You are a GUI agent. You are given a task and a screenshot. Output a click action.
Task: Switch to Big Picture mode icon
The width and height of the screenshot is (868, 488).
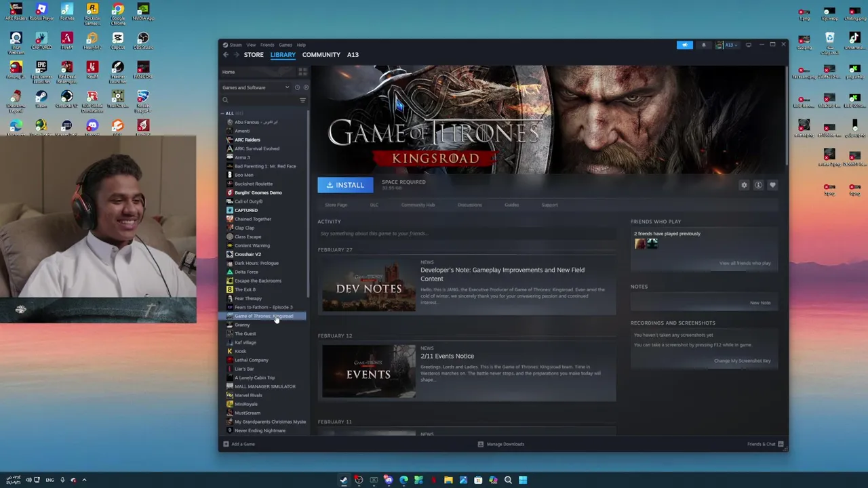(749, 45)
